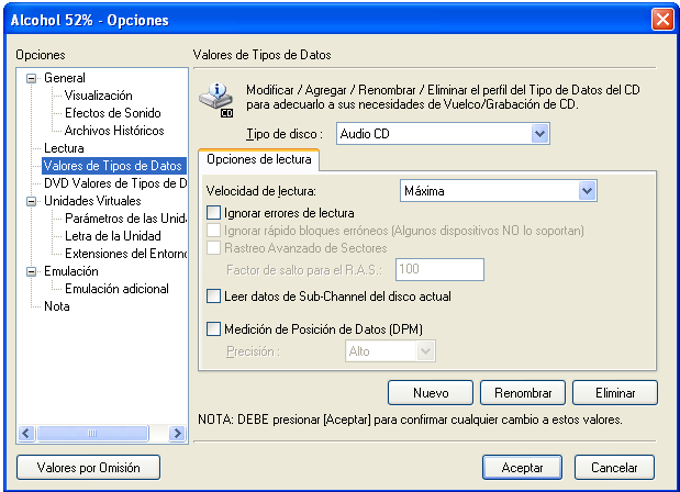The image size is (680, 492).
Task: Click the tree scroll left arrow
Action: pos(26,433)
